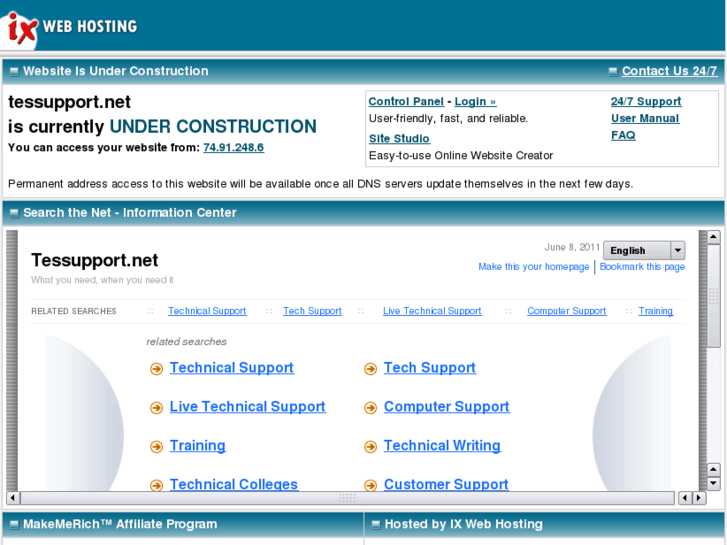Click the square icon beside Hosted by IX Web Hosting
The height and width of the screenshot is (545, 727).
376,525
